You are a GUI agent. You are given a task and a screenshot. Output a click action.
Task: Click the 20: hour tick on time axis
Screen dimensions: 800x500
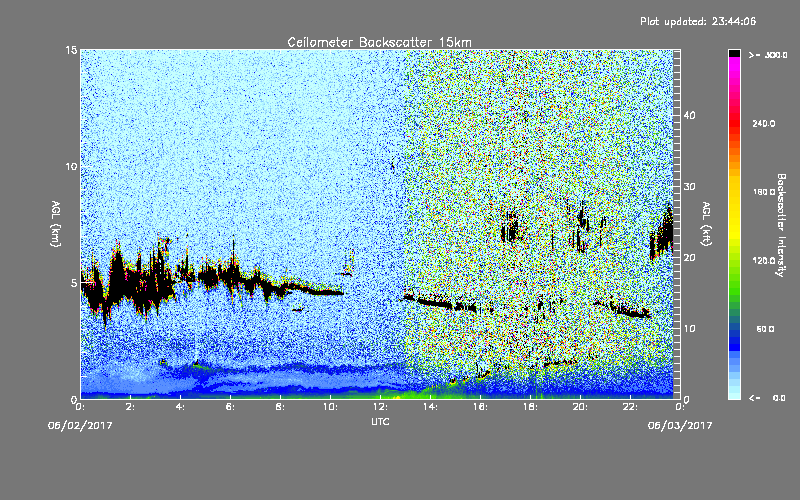coord(580,407)
